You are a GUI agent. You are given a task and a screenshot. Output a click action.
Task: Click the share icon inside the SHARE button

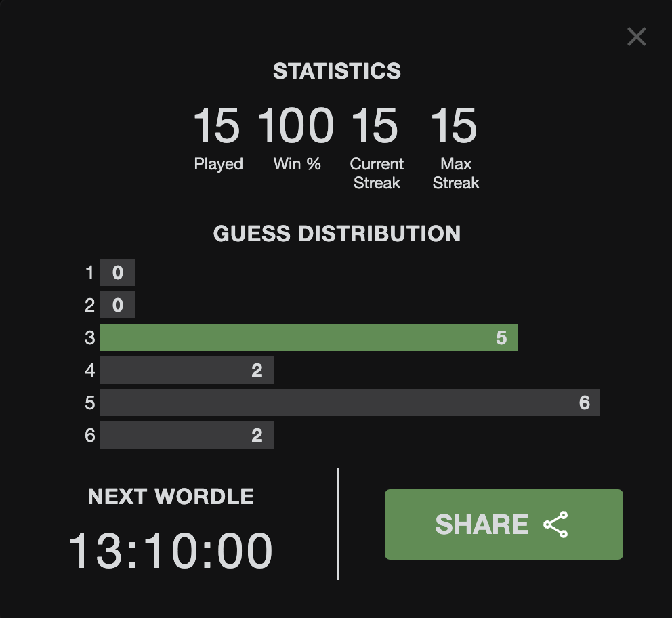[x=555, y=524]
